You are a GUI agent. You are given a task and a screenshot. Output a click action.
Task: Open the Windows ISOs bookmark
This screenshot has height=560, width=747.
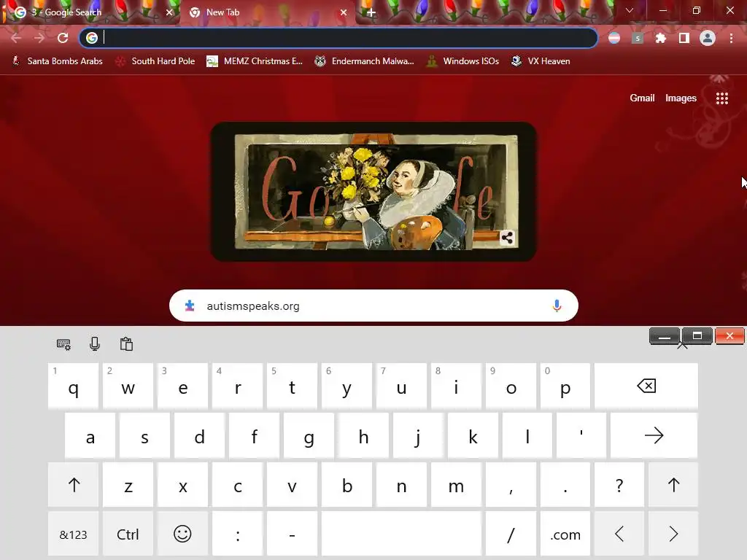(463, 61)
